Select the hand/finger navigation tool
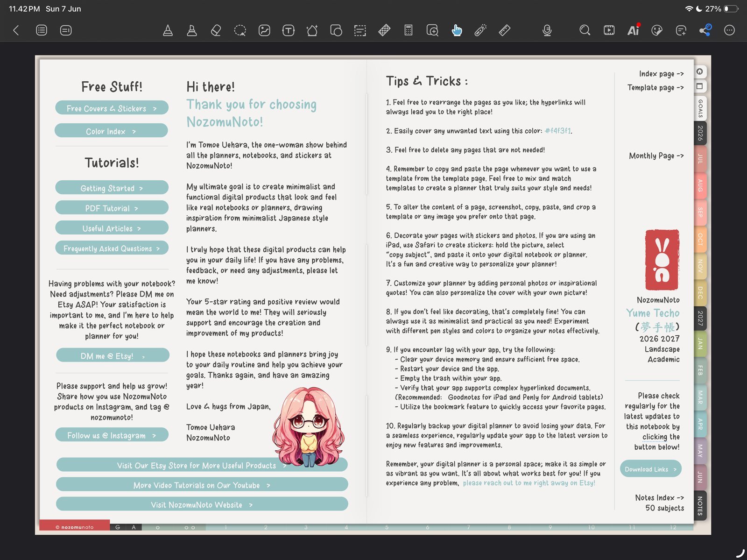 (457, 30)
